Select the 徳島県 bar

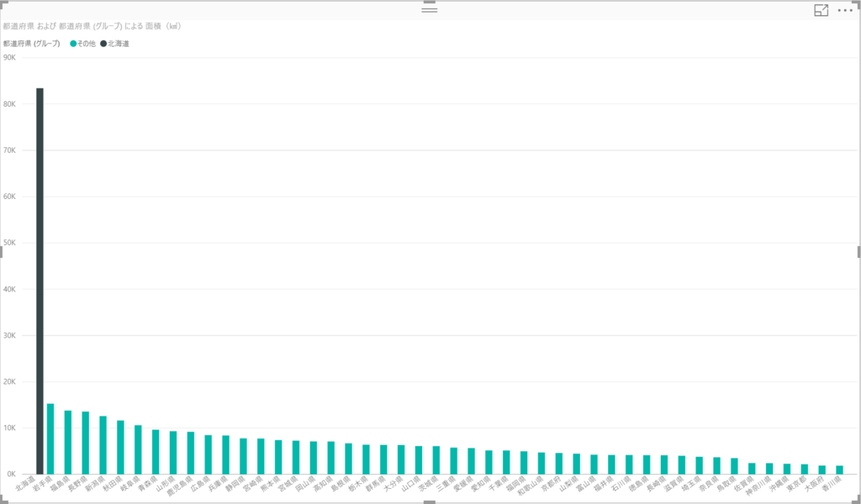[647, 465]
